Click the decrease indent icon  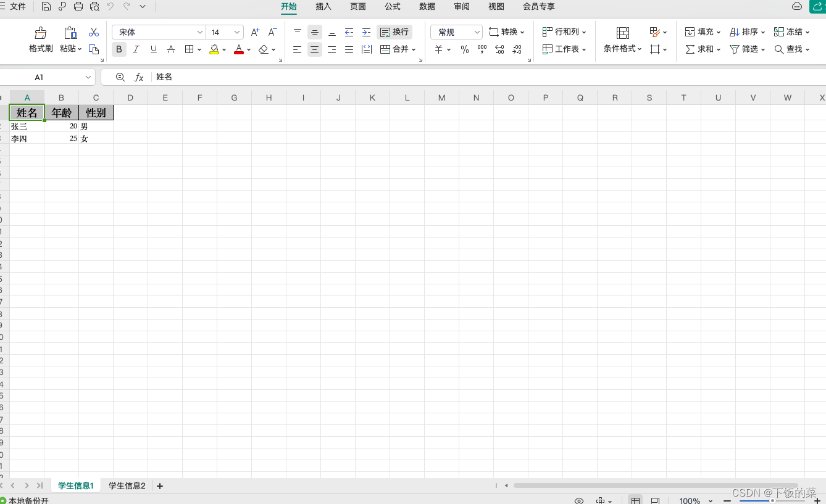point(349,32)
